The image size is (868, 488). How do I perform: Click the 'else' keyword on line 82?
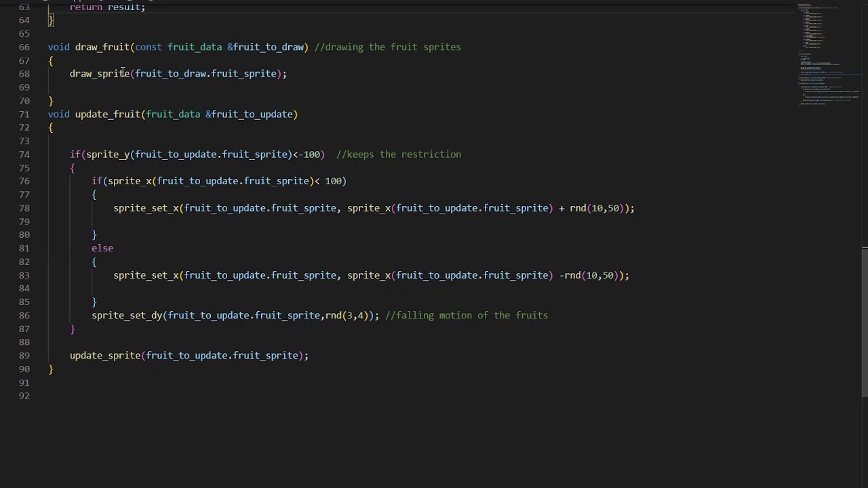(102, 248)
